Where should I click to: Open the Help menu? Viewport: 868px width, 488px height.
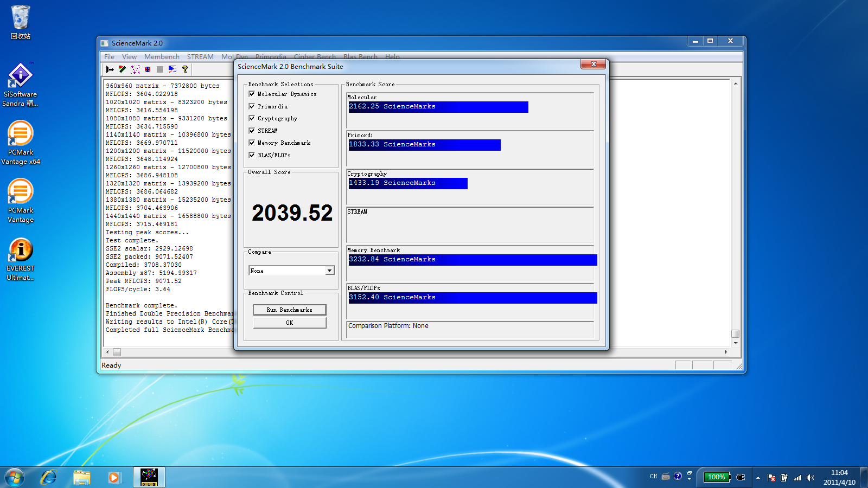[392, 57]
